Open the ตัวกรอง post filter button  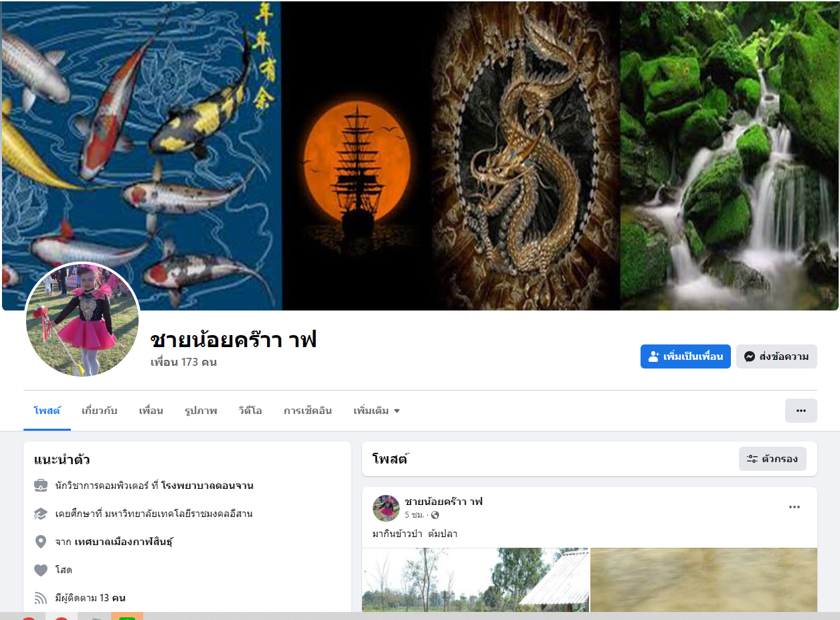tap(772, 459)
